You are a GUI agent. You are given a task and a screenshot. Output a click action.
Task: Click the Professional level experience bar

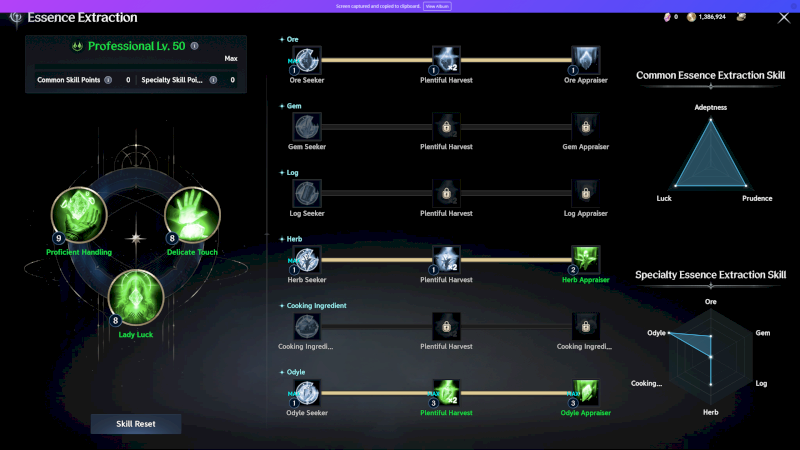[x=136, y=68]
